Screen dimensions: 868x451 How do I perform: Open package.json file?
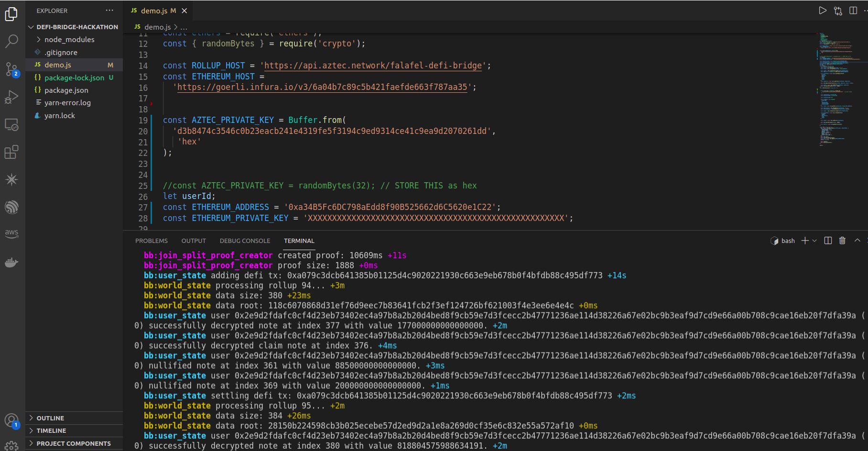tap(74, 90)
